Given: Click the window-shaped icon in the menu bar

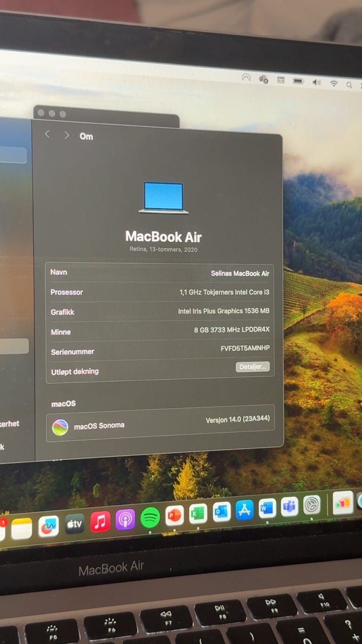Looking at the screenshot, I should (x=281, y=80).
